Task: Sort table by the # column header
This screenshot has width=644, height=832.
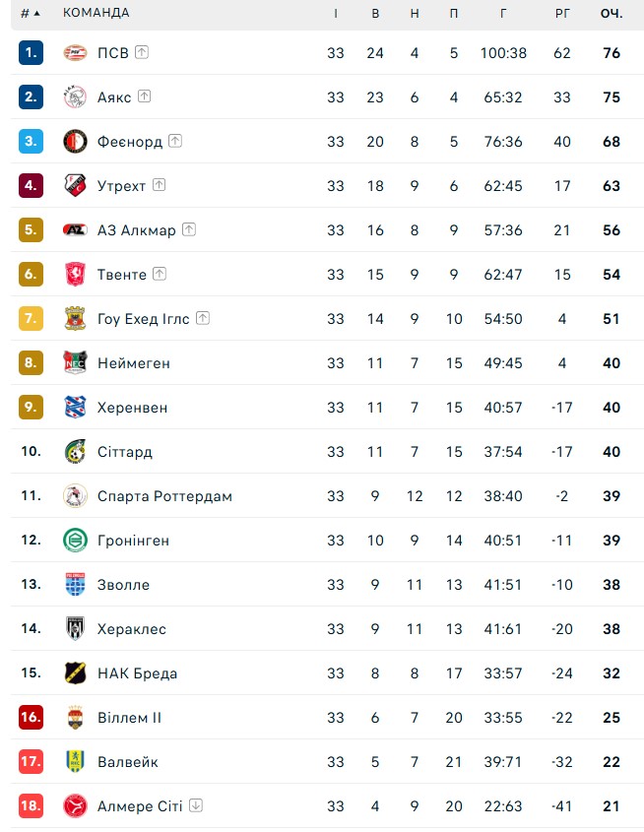Action: tap(30, 13)
